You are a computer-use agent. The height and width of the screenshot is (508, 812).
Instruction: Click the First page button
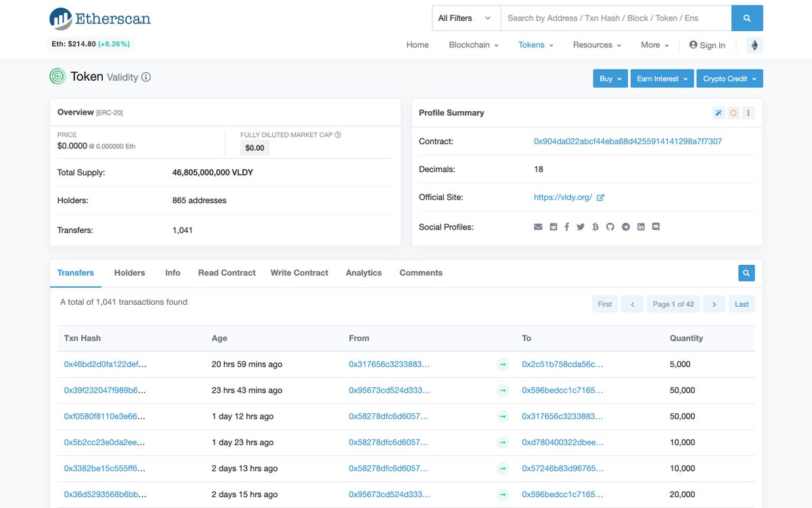605,304
